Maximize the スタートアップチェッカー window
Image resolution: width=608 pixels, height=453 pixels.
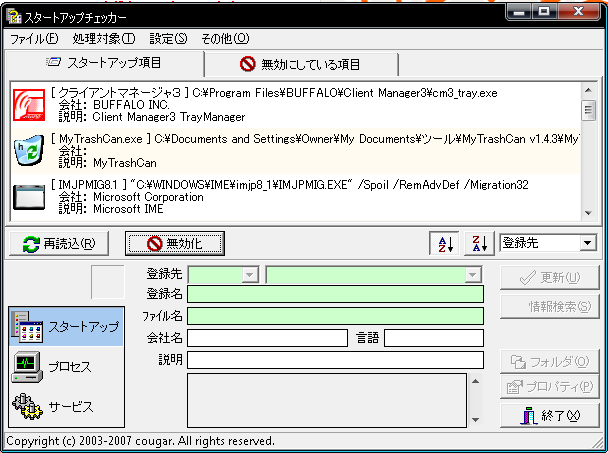(544, 12)
